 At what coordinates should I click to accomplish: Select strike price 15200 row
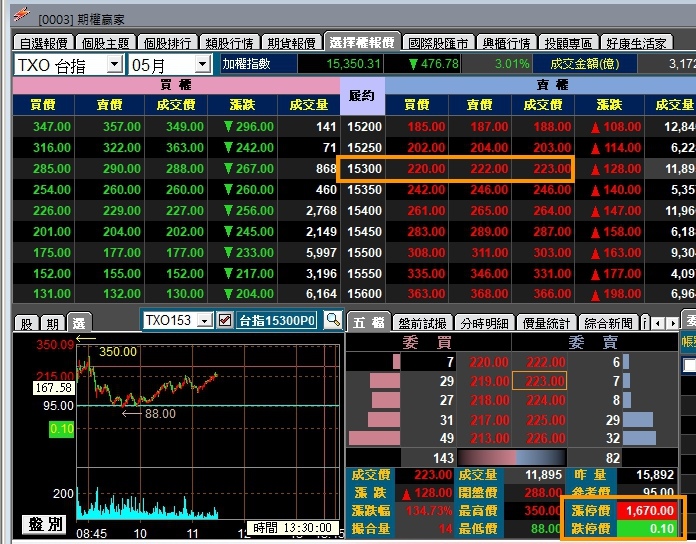(x=364, y=127)
